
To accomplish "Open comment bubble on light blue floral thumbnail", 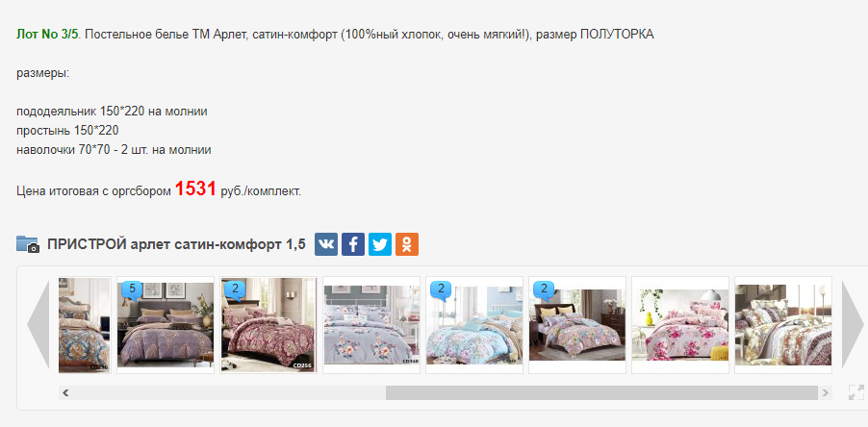I will pos(441,289).
